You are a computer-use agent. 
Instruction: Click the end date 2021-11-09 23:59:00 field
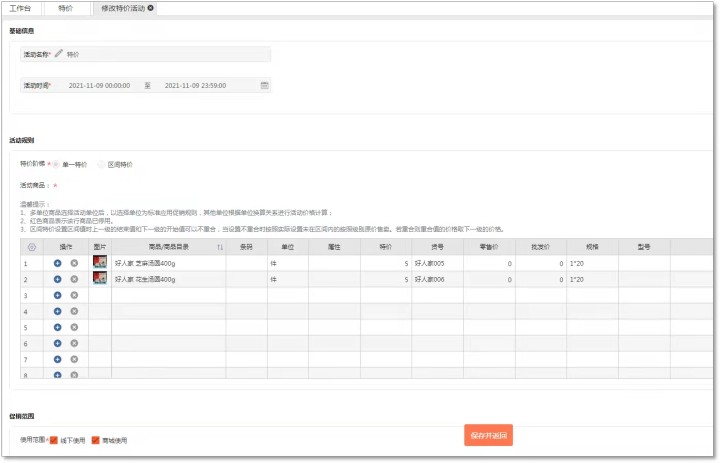tap(195, 86)
